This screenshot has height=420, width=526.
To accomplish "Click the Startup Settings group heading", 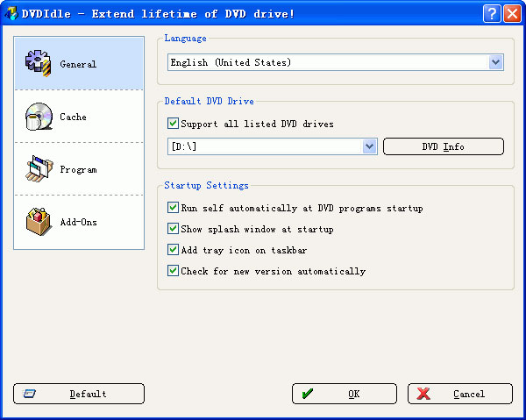I will [x=206, y=185].
